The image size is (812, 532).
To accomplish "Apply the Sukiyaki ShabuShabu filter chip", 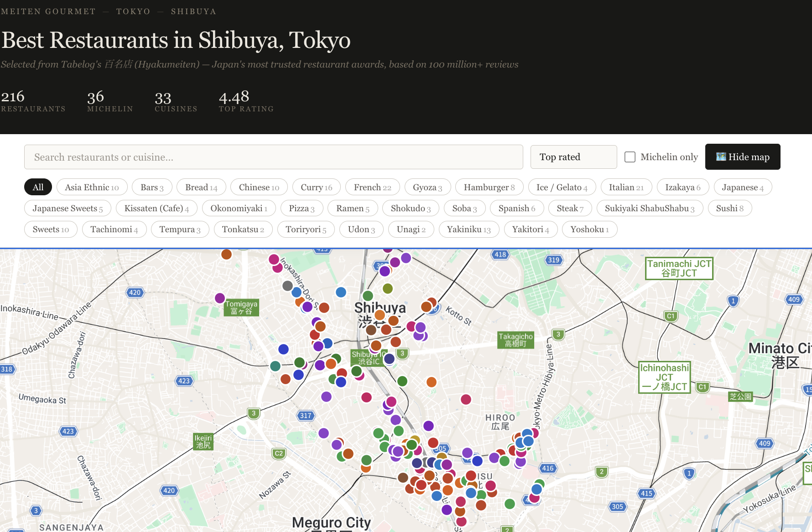I will (650, 208).
